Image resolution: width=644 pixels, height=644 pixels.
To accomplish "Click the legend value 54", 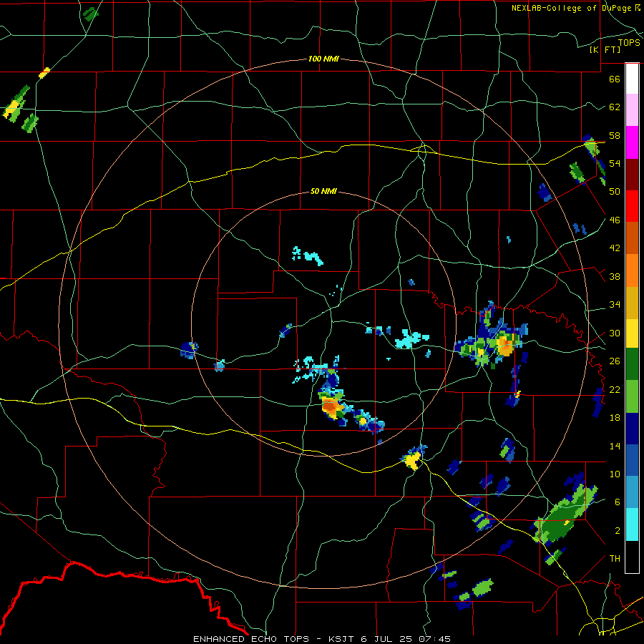I will pos(615,163).
